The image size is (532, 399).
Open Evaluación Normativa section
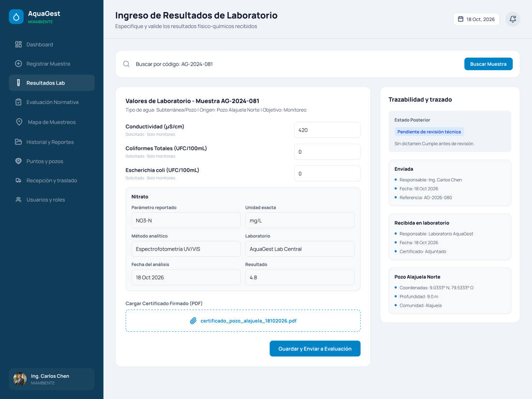[x=52, y=102]
